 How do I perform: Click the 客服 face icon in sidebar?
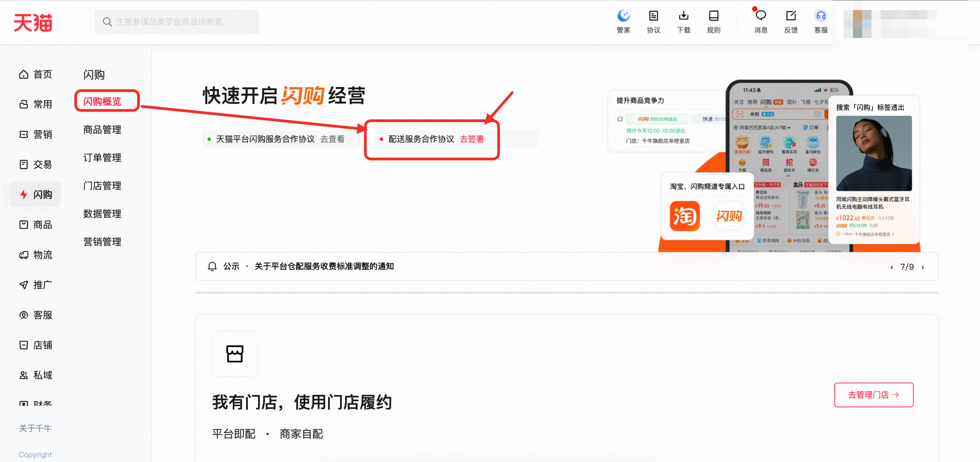pyautogui.click(x=24, y=315)
